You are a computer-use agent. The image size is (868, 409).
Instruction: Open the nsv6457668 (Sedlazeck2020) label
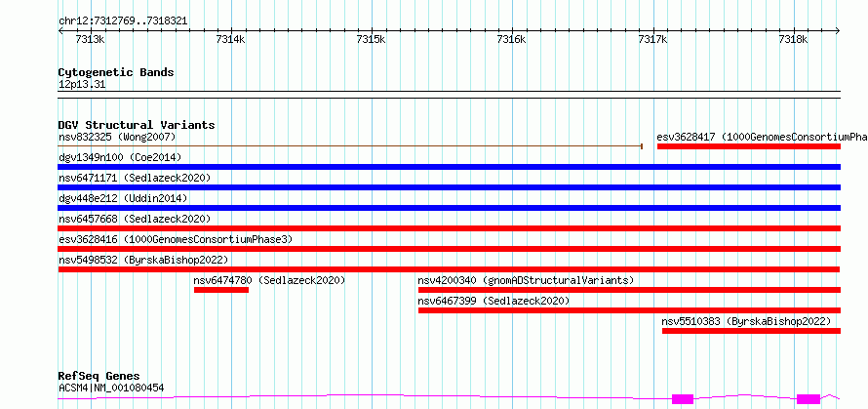(135, 219)
